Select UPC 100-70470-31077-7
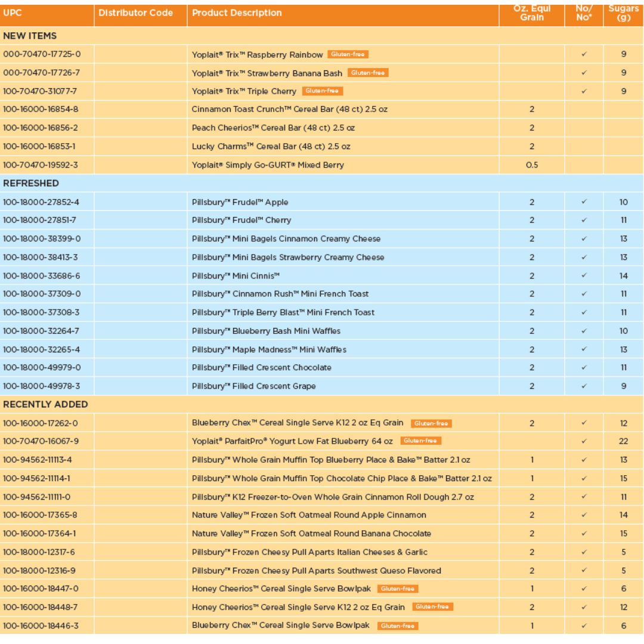This screenshot has width=644, height=644. [x=40, y=91]
